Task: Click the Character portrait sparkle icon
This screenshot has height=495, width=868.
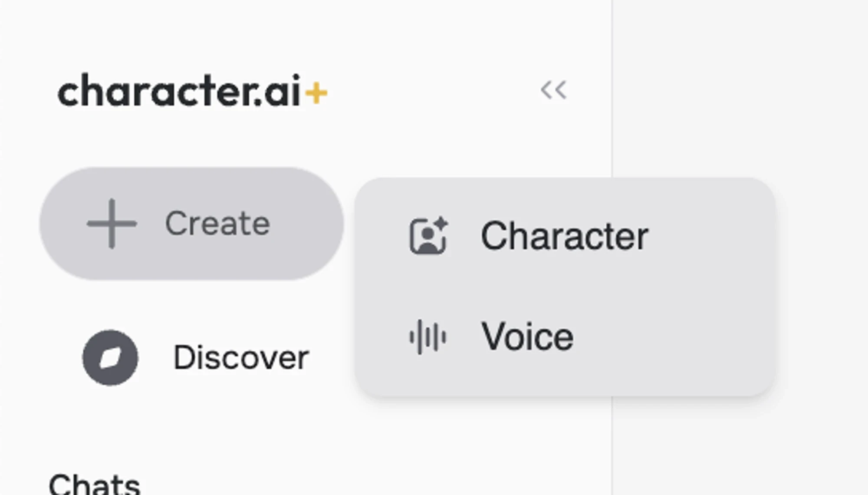Action: (428, 235)
